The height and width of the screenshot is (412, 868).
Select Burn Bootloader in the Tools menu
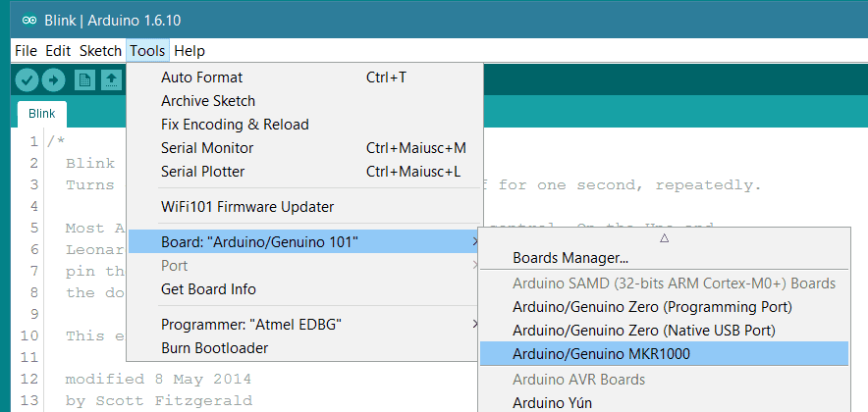214,347
